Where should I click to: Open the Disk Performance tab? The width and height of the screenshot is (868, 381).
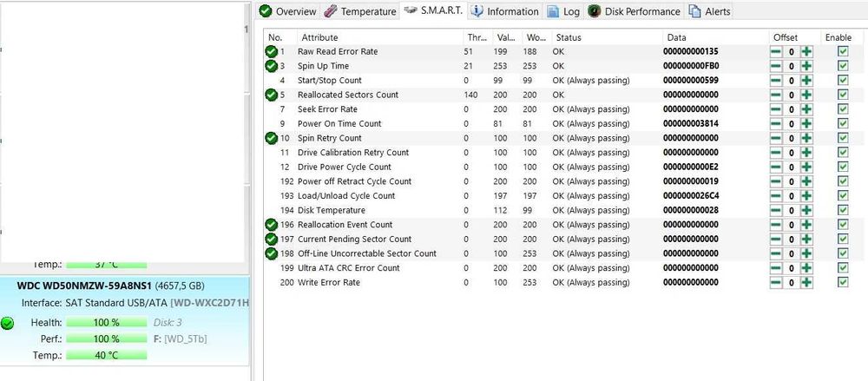click(635, 11)
